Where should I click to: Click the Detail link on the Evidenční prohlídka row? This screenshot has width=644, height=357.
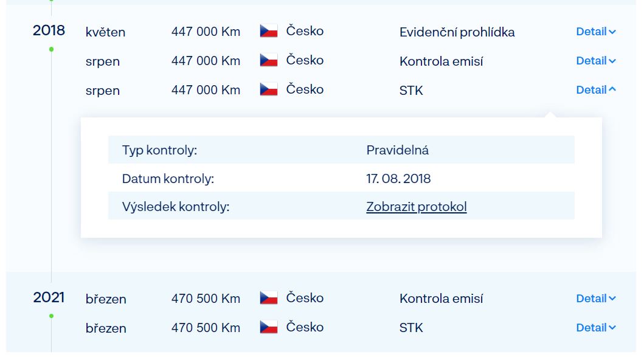click(595, 32)
